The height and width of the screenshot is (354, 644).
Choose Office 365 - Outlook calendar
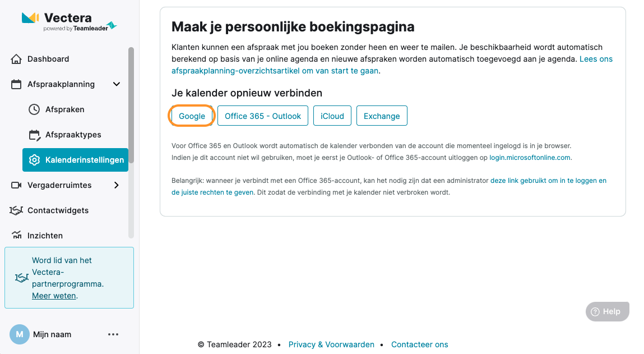click(263, 116)
